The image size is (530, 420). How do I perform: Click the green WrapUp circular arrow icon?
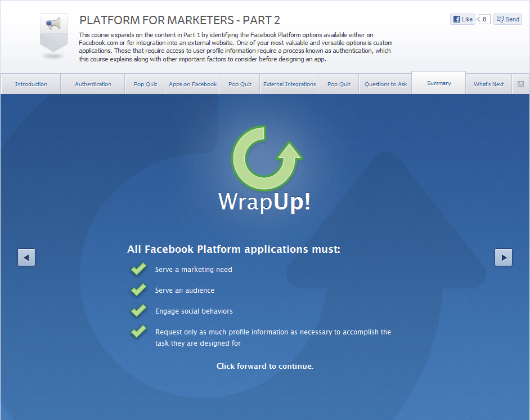(x=267, y=158)
